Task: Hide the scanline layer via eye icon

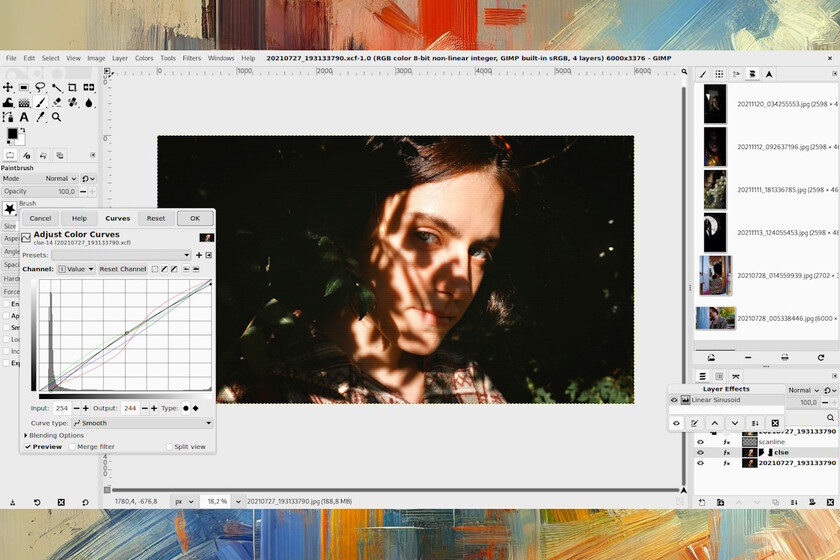Action: [x=700, y=441]
